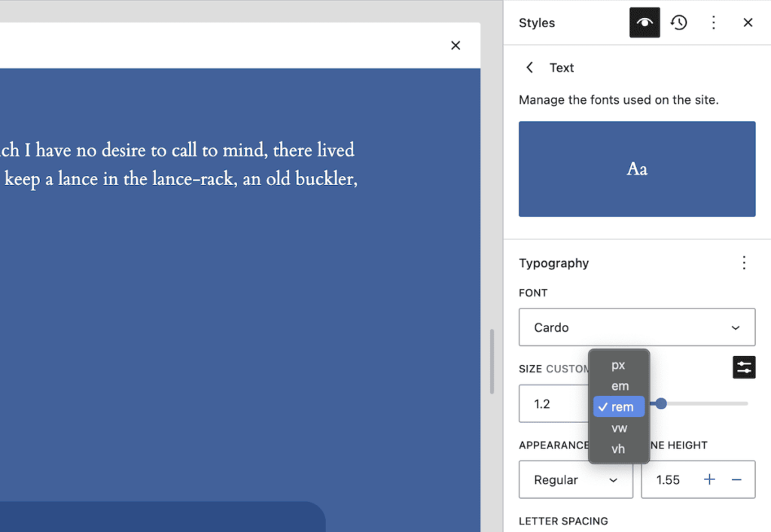Click the Text section heading
This screenshot has height=532, width=771.
point(561,67)
